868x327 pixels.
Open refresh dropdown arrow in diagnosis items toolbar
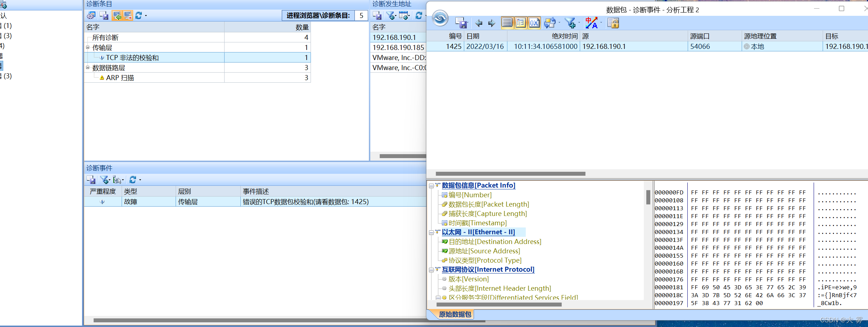point(146,16)
